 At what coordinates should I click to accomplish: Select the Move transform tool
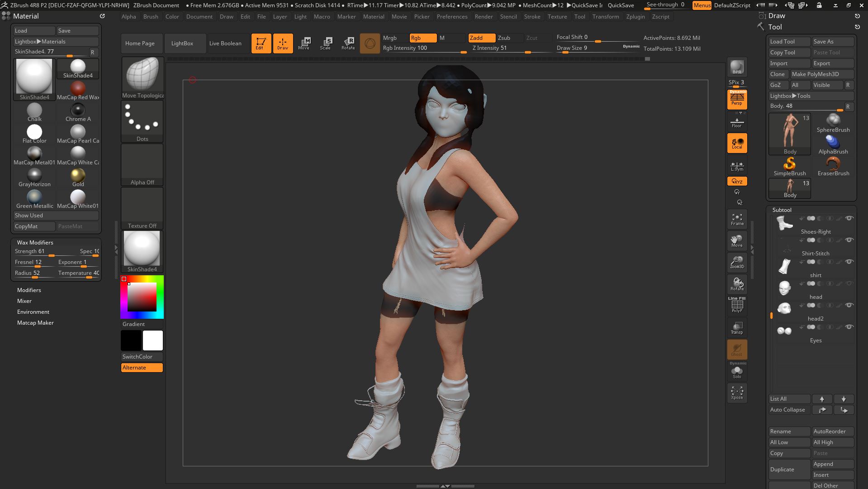tap(304, 43)
